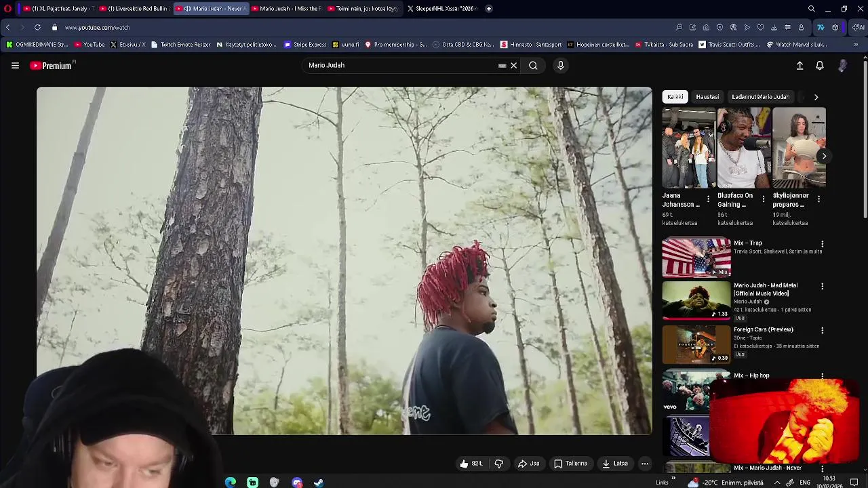Switch to Mario Judah - I Miss the tab
The image size is (868, 488).
[288, 9]
